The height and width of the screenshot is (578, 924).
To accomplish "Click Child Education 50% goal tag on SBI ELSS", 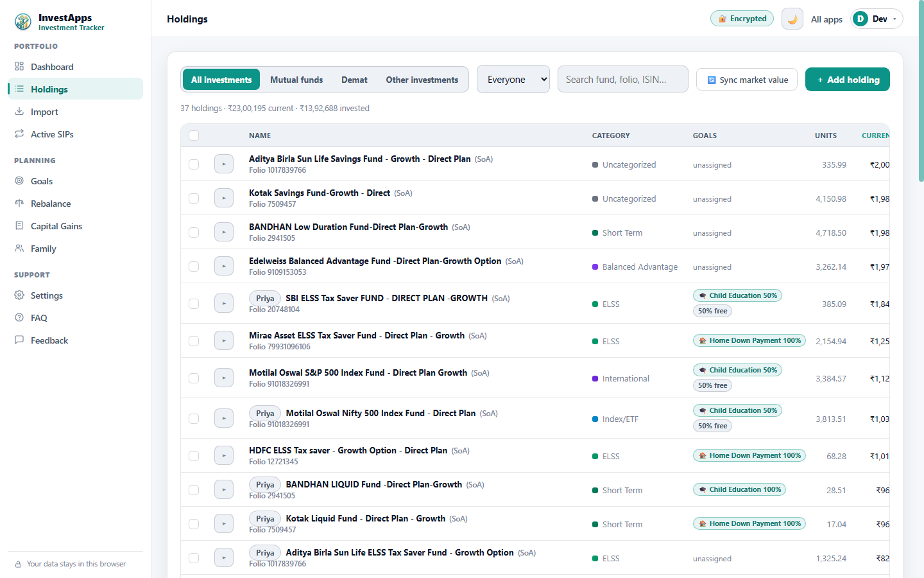I will click(x=737, y=295).
